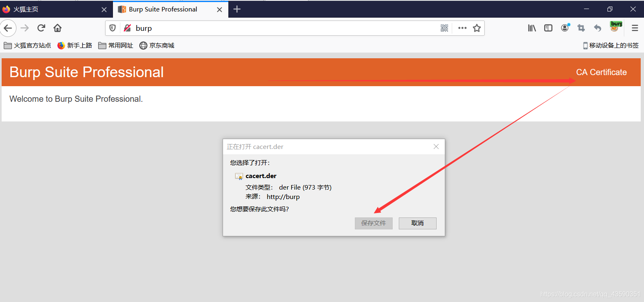
Task: Close the Burp Suite Professional tab
Action: point(220,9)
